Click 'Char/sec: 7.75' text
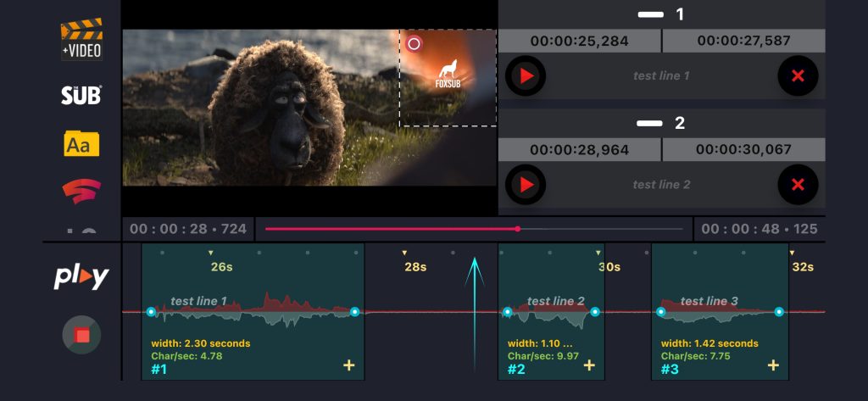This screenshot has width=868, height=401. tap(697, 356)
